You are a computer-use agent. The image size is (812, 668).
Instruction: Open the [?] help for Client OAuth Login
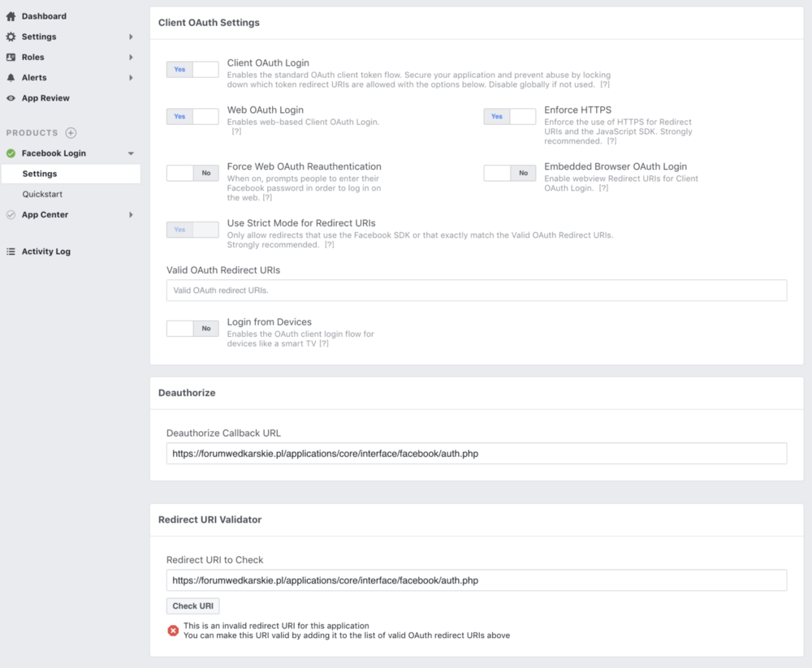coord(605,84)
